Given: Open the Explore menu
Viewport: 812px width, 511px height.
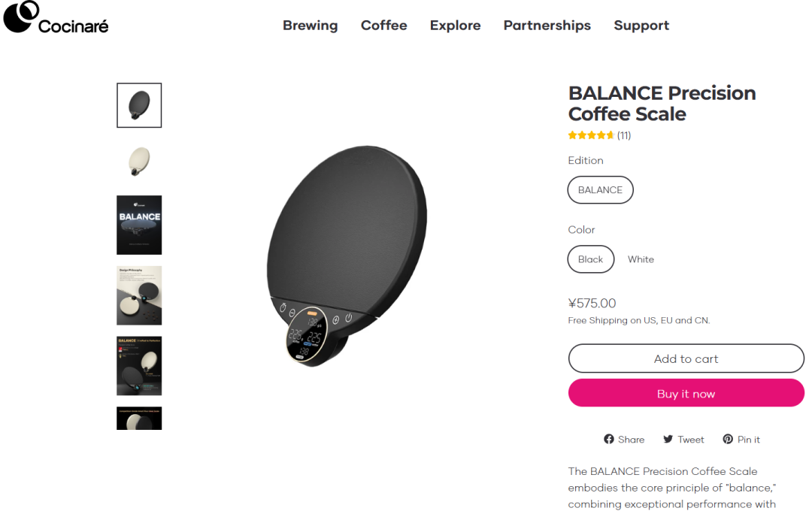Looking at the screenshot, I should (455, 26).
